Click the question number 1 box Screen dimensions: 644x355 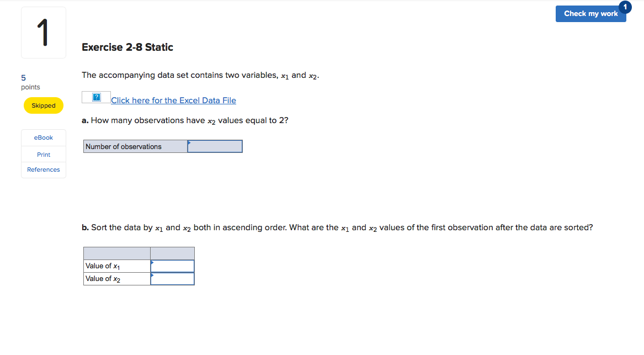pyautogui.click(x=43, y=32)
